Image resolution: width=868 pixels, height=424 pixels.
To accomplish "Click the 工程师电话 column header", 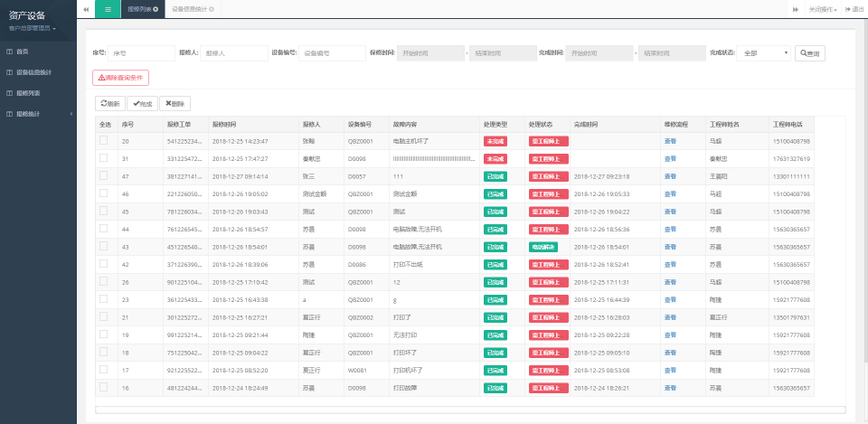I will 791,124.
